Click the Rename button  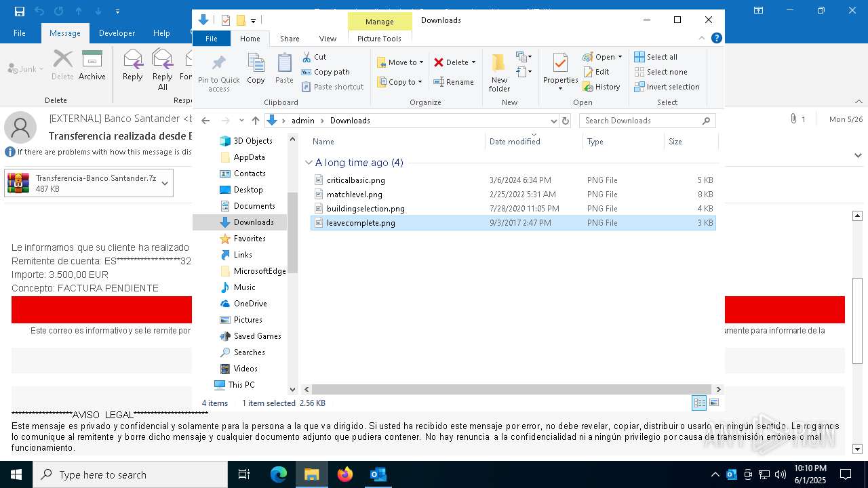click(x=454, y=82)
